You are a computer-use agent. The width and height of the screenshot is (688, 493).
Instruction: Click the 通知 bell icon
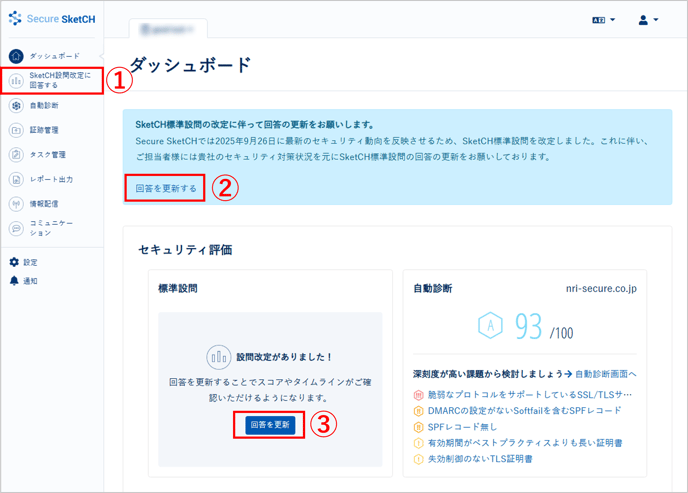click(14, 281)
